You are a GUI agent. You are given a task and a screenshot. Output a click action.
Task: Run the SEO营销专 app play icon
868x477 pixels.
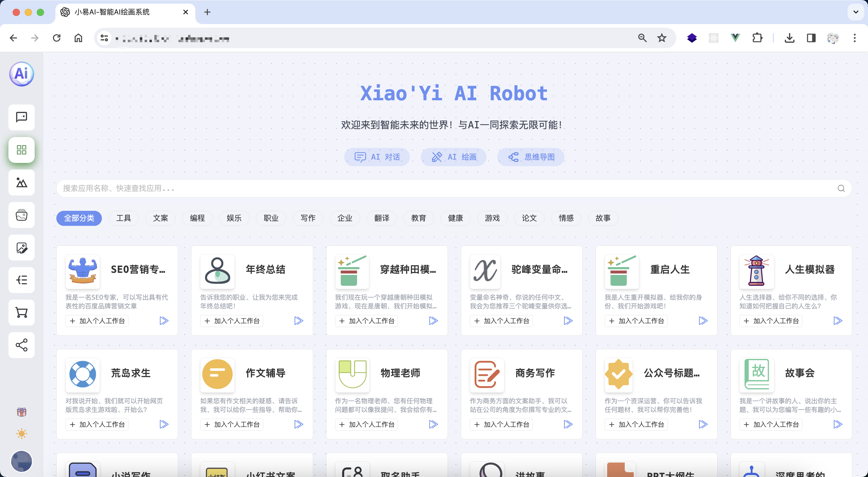(x=164, y=321)
